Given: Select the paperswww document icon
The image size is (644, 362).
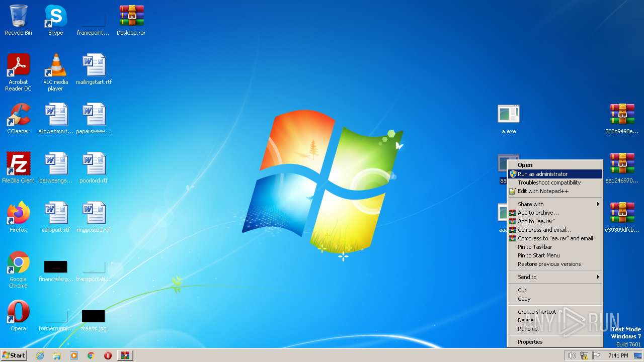Looking at the screenshot, I should pyautogui.click(x=94, y=119).
